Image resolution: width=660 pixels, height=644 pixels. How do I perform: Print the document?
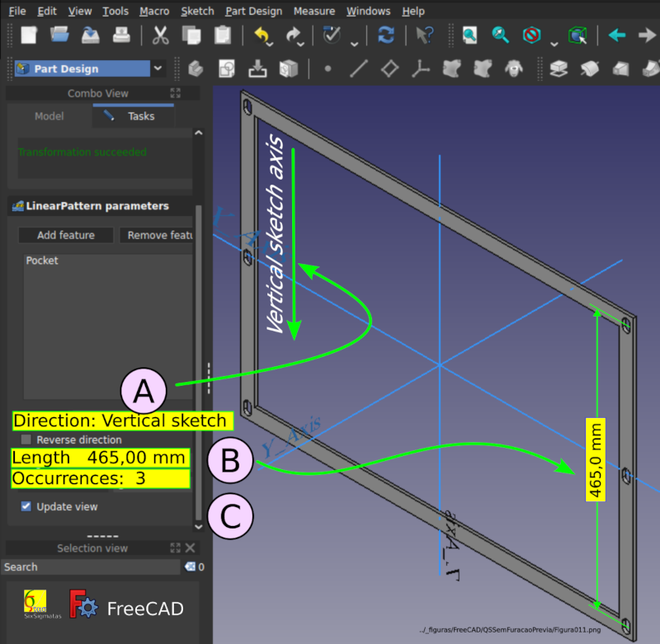coord(121,35)
